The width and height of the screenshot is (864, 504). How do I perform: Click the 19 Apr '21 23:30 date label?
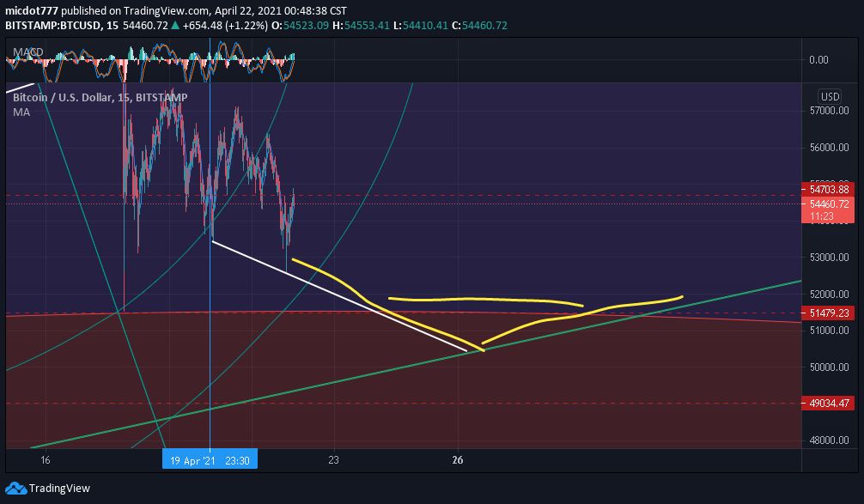[x=210, y=460]
